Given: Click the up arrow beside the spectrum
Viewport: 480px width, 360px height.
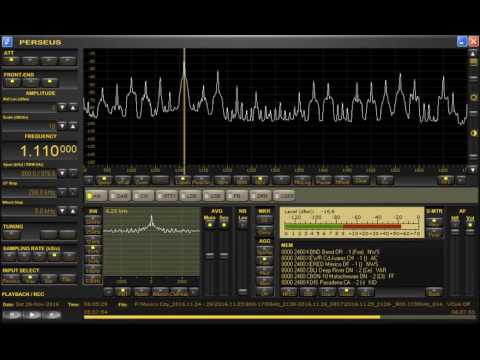Looking at the screenshot, I should pyautogui.click(x=473, y=53).
